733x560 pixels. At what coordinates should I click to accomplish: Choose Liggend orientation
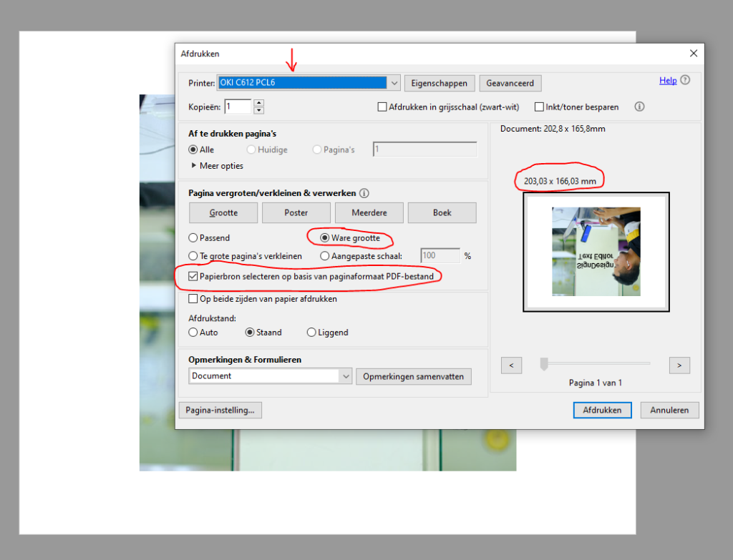(311, 333)
